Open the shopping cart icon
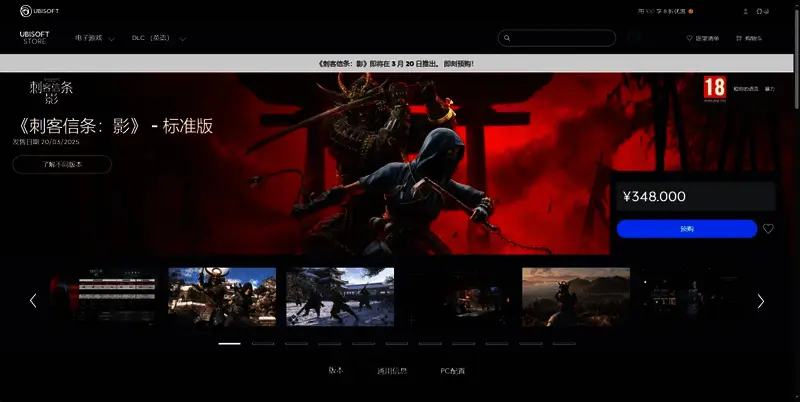This screenshot has height=402, width=800. (740, 38)
